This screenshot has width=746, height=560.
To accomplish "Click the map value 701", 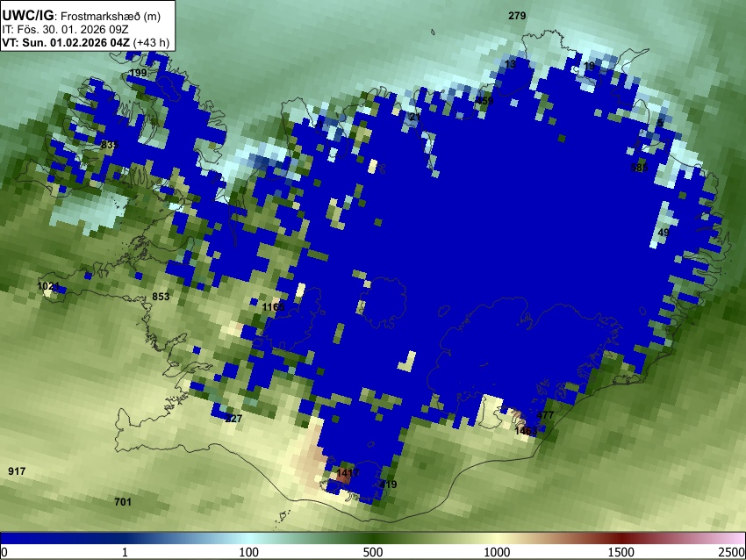I will click(x=123, y=502).
